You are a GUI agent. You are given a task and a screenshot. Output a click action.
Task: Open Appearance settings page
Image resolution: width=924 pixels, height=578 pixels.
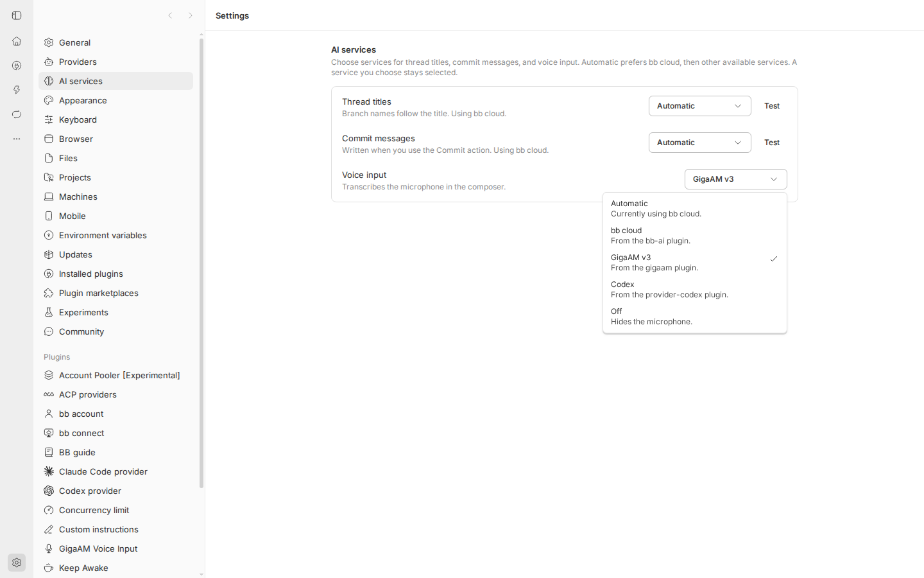pos(116,100)
